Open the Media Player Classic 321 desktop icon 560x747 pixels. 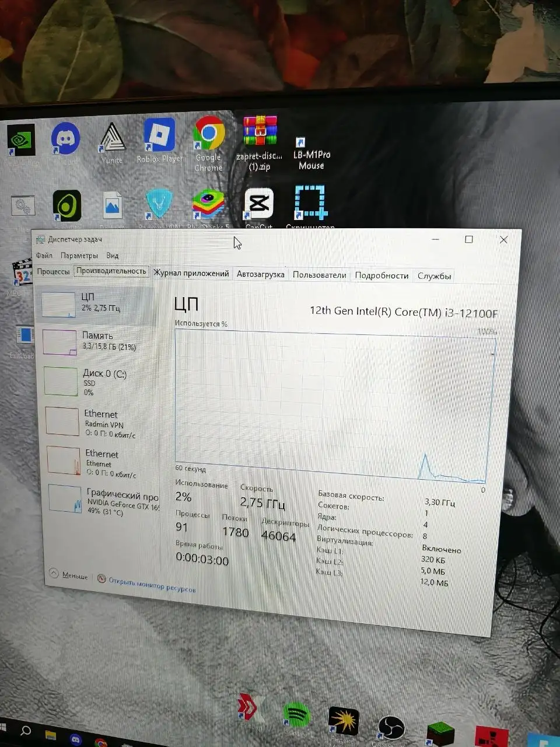point(22,273)
